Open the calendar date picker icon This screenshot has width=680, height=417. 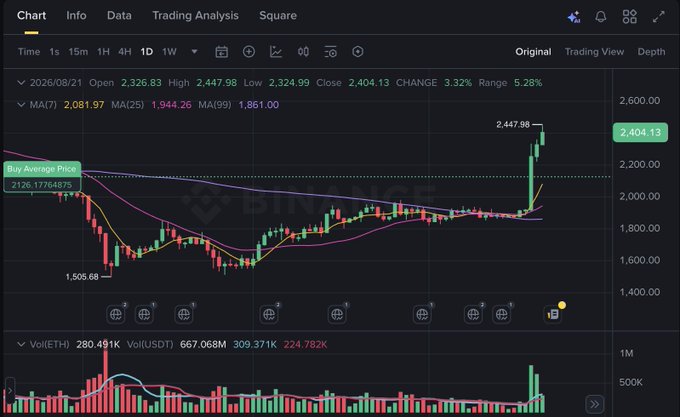(x=222, y=52)
